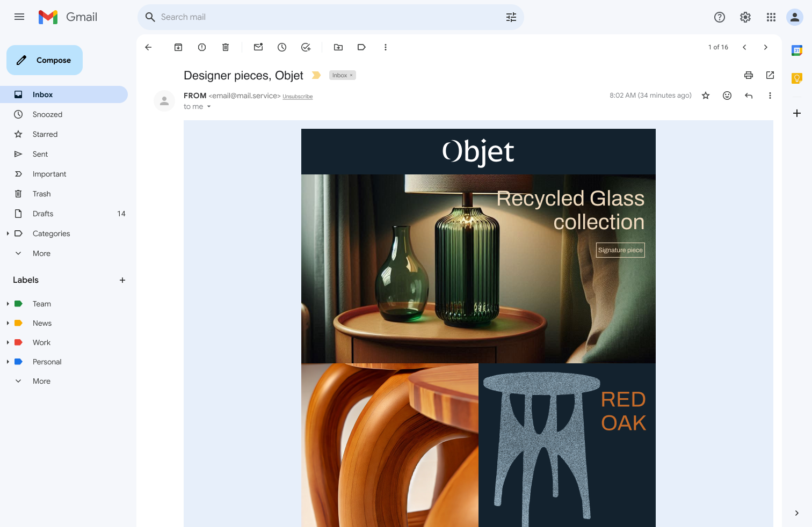
Task: Open the Inbox folder
Action: point(64,94)
